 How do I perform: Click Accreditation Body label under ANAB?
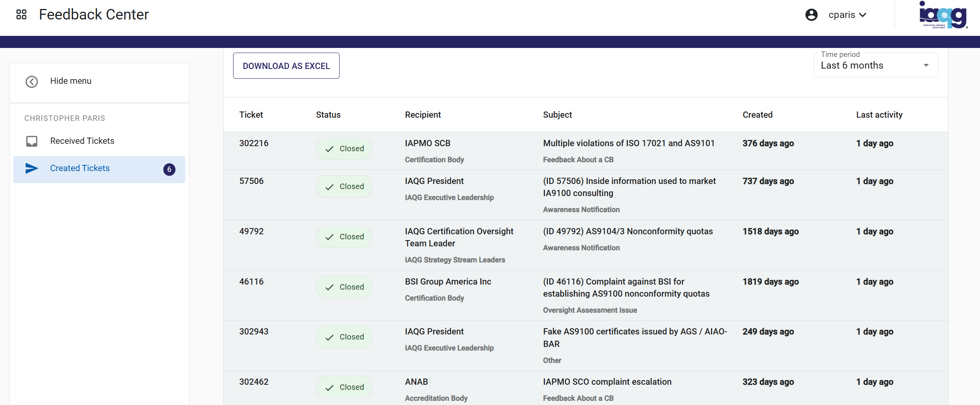pyautogui.click(x=436, y=398)
